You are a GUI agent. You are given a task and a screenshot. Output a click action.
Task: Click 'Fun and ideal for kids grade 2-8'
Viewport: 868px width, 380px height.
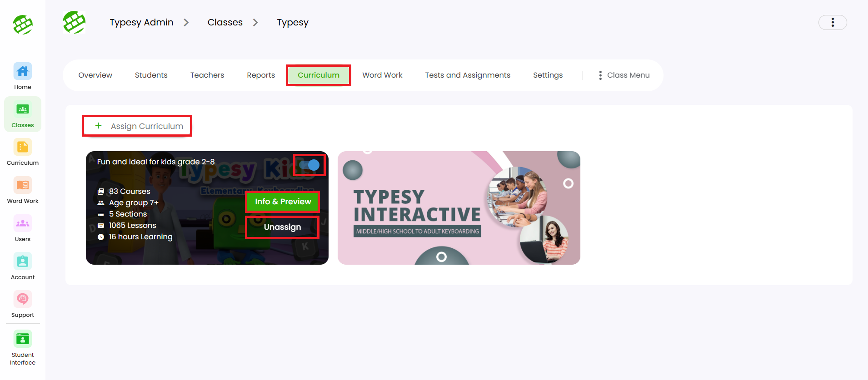point(156,162)
